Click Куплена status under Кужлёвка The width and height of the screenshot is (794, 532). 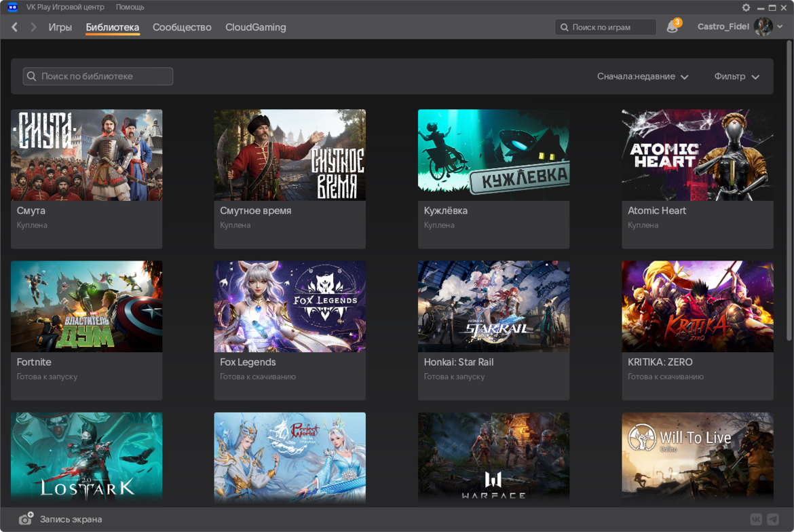coord(439,225)
